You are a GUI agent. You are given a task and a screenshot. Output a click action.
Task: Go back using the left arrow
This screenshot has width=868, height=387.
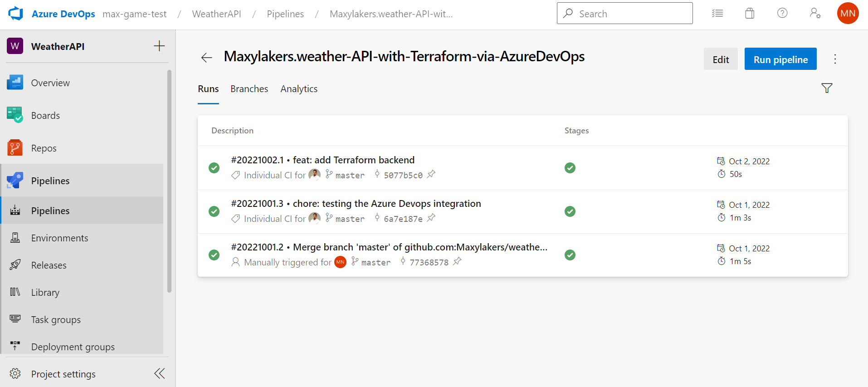tap(207, 58)
